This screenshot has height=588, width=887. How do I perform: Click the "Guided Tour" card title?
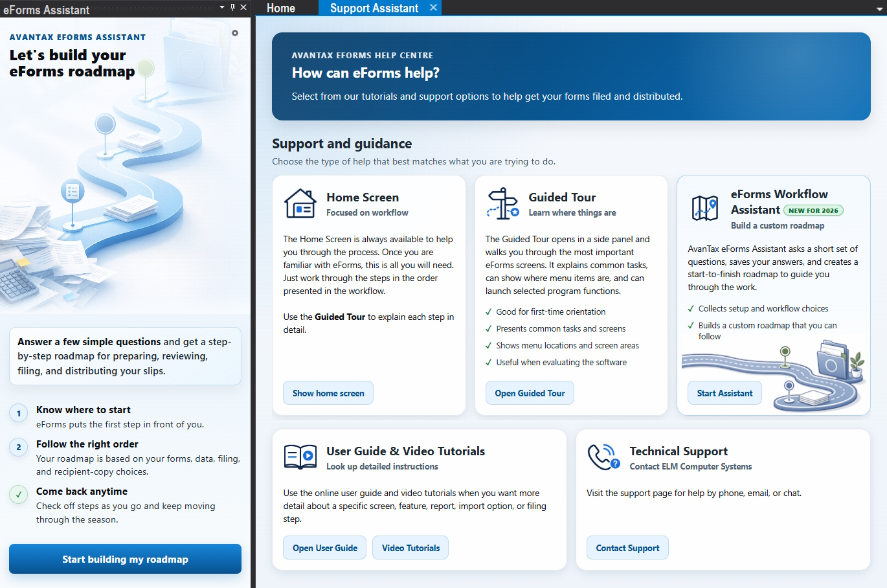coord(562,198)
